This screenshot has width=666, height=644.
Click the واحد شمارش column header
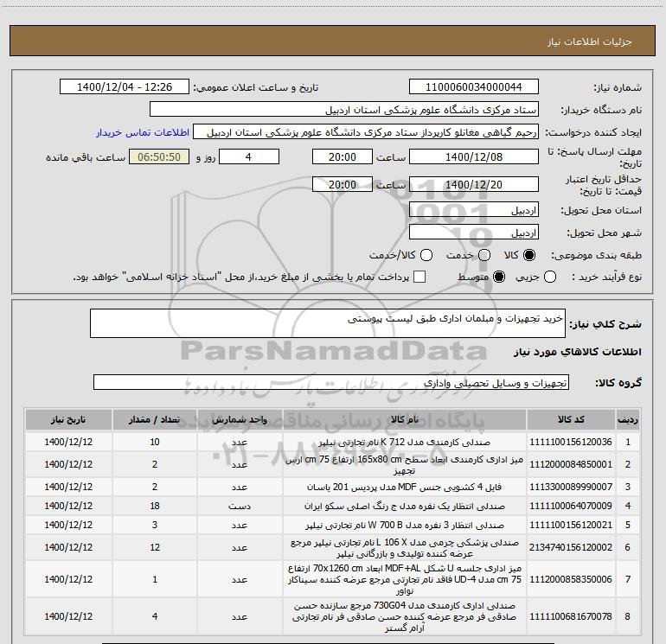tap(240, 419)
